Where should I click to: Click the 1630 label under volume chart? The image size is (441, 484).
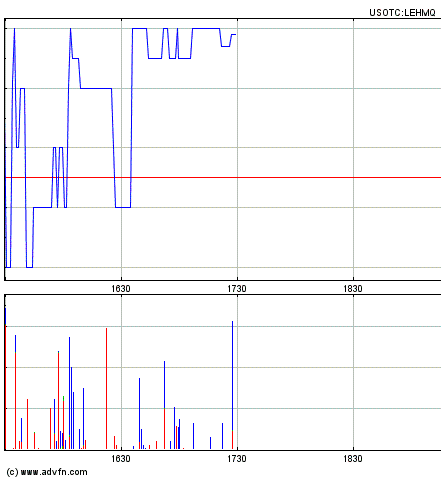pos(121,459)
